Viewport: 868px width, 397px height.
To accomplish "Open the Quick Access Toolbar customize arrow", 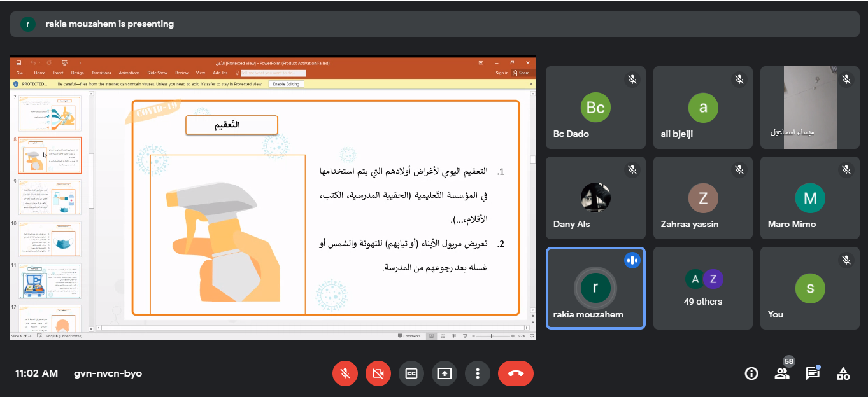I will click(x=80, y=63).
